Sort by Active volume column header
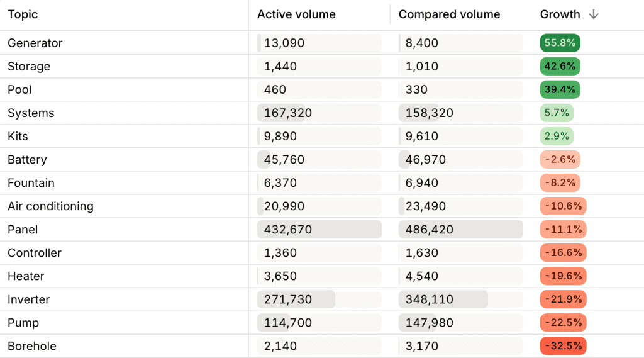 [x=296, y=14]
